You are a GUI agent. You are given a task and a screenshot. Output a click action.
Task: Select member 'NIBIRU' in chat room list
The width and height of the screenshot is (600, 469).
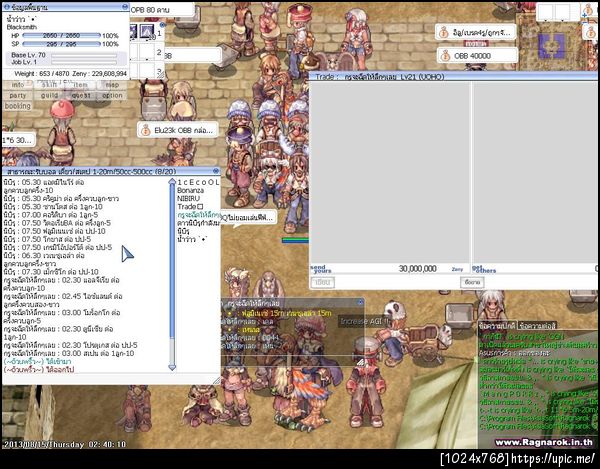(x=189, y=199)
